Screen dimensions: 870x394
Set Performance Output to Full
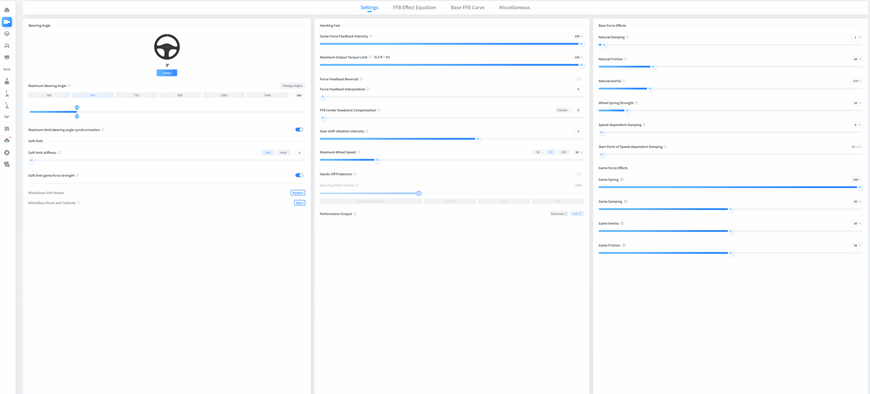577,214
